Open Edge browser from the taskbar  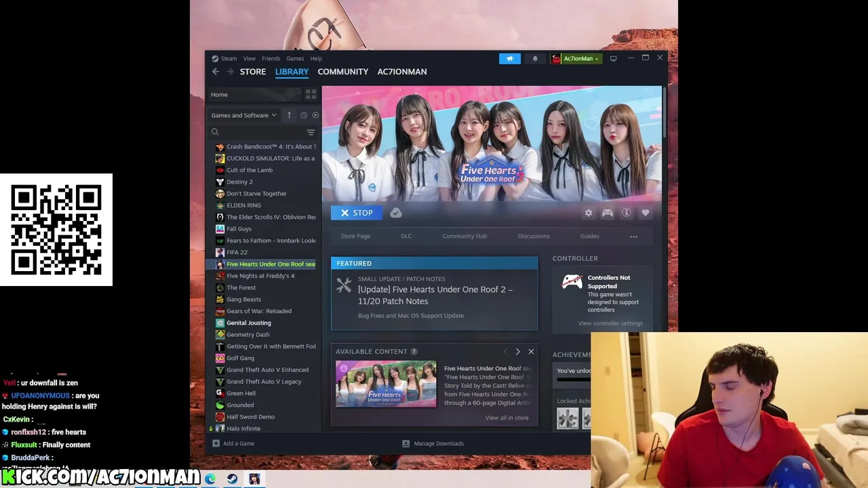pyautogui.click(x=210, y=479)
